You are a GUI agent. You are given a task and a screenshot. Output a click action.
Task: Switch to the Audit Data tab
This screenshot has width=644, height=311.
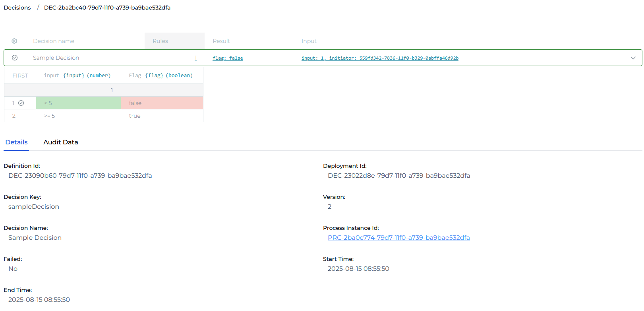(x=60, y=142)
